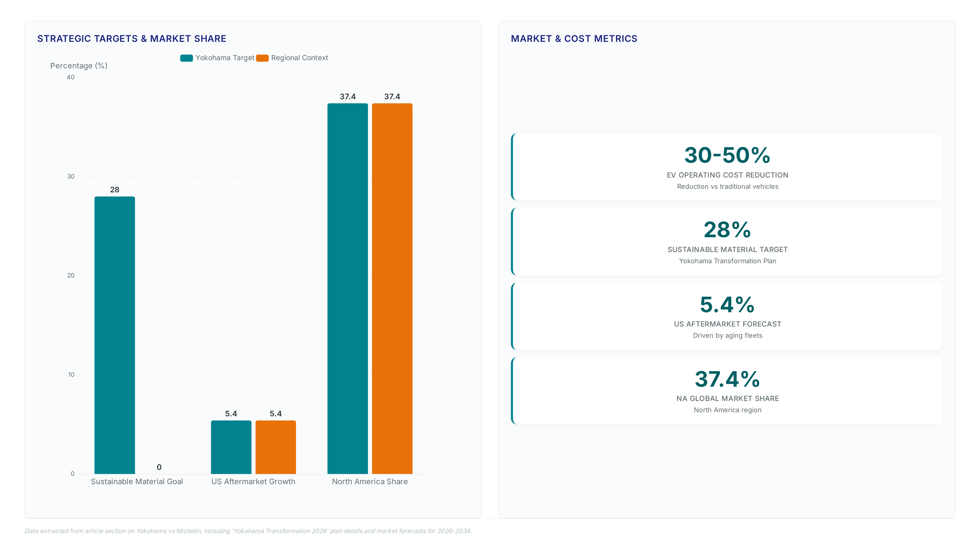Click "Reduction vs traditional vehicles" caption
The height and width of the screenshot is (551, 980).
tap(727, 187)
